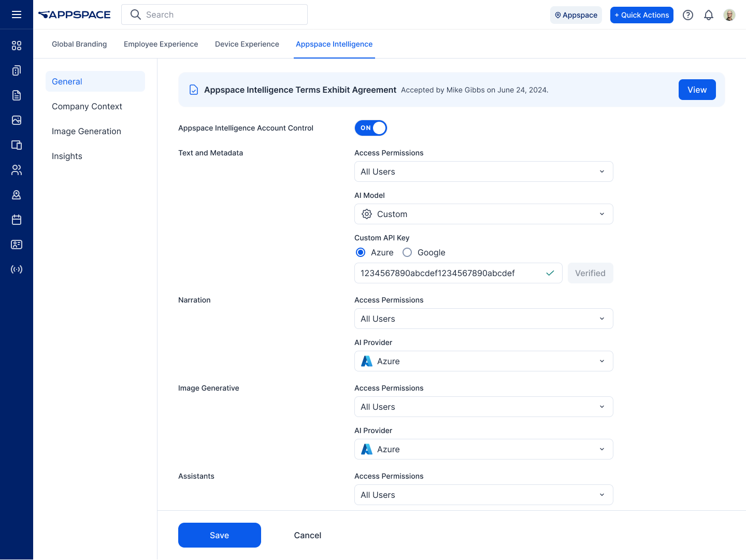Expand Text and Metadata Access Permissions dropdown
The width and height of the screenshot is (746, 560).
[x=484, y=171]
